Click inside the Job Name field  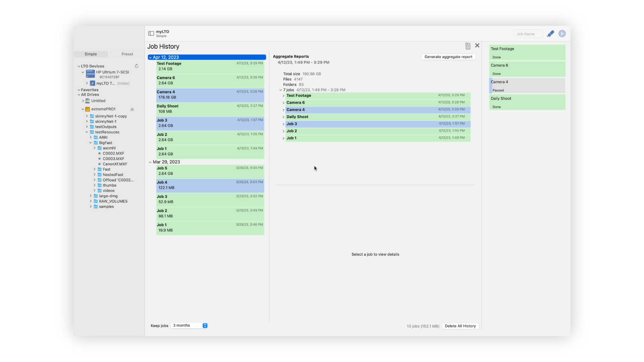[x=528, y=34]
